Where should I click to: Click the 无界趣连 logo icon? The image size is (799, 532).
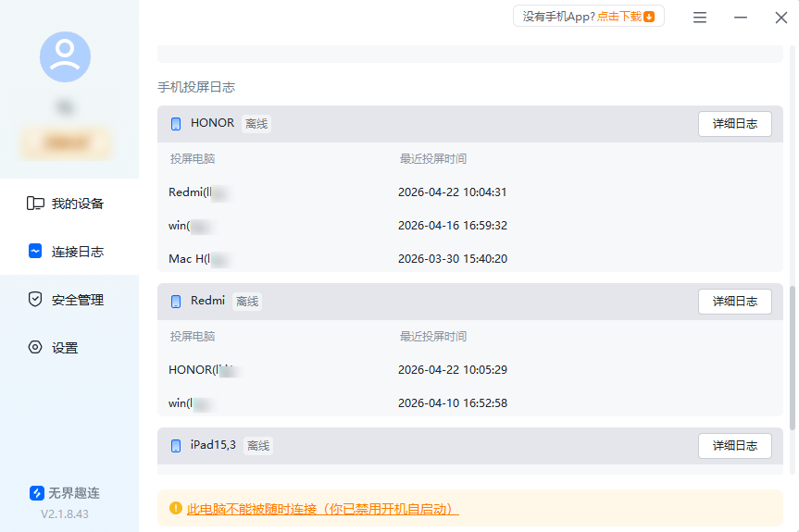click(x=37, y=493)
